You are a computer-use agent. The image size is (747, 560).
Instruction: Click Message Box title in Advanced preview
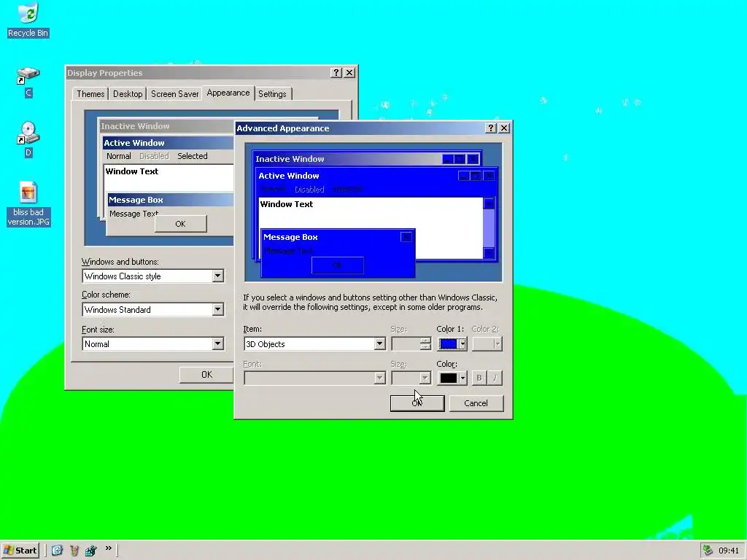point(290,237)
